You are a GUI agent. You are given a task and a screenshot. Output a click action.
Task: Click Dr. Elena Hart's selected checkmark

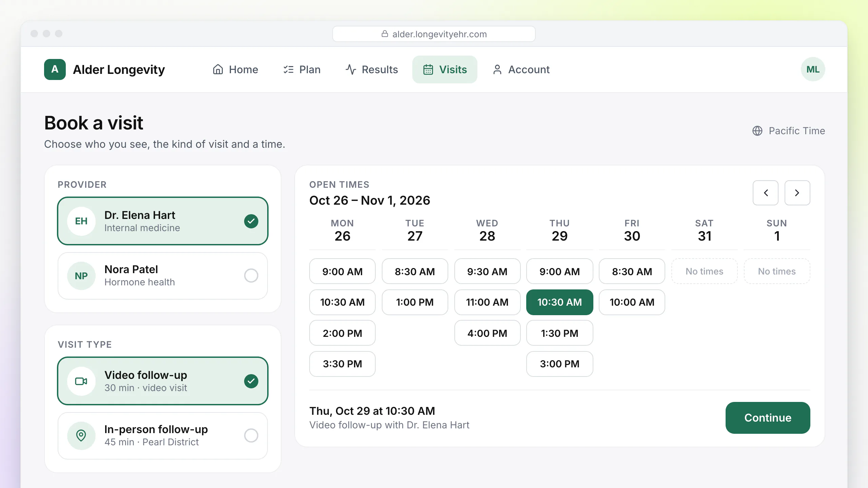click(x=251, y=221)
